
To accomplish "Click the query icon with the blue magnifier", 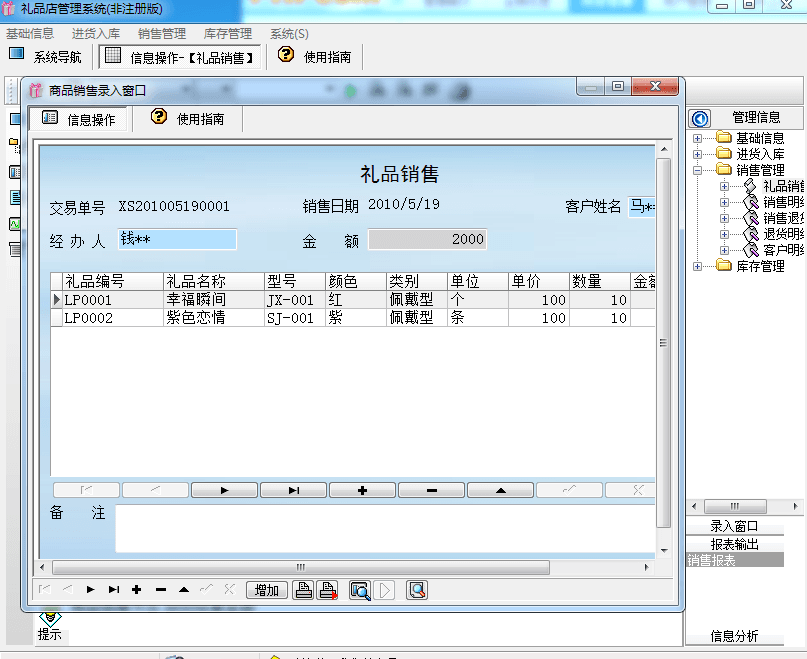I will pyautogui.click(x=360, y=590).
